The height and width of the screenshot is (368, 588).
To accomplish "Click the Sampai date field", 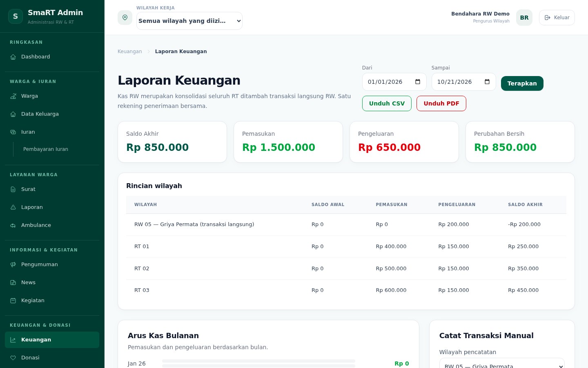I will click(464, 82).
